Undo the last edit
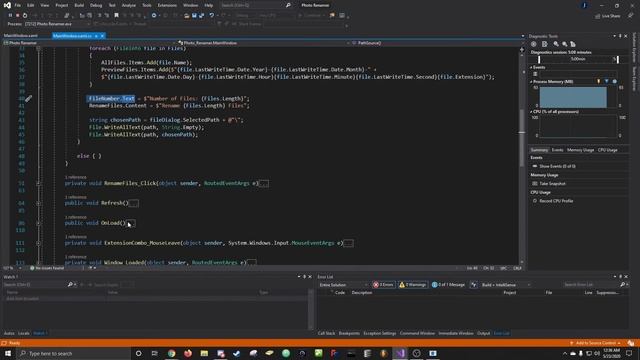This screenshot has width=640, height=360. click(212, 16)
